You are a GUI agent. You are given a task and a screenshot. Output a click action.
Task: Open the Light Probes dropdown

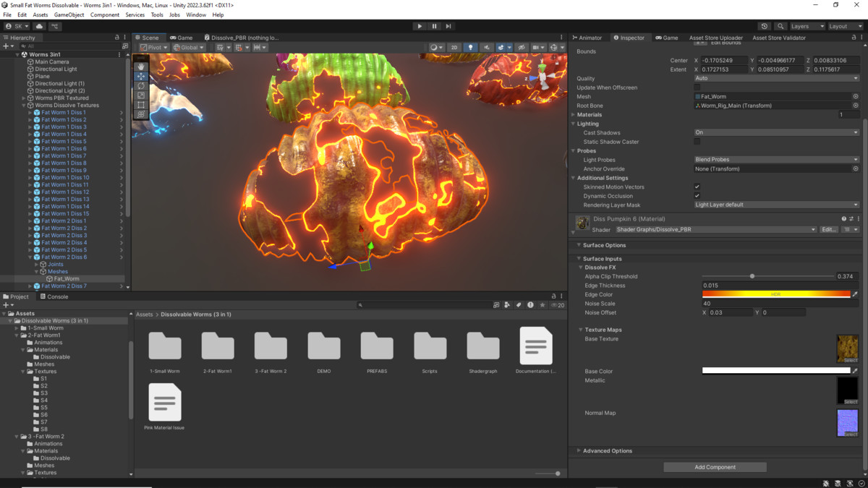(x=776, y=160)
